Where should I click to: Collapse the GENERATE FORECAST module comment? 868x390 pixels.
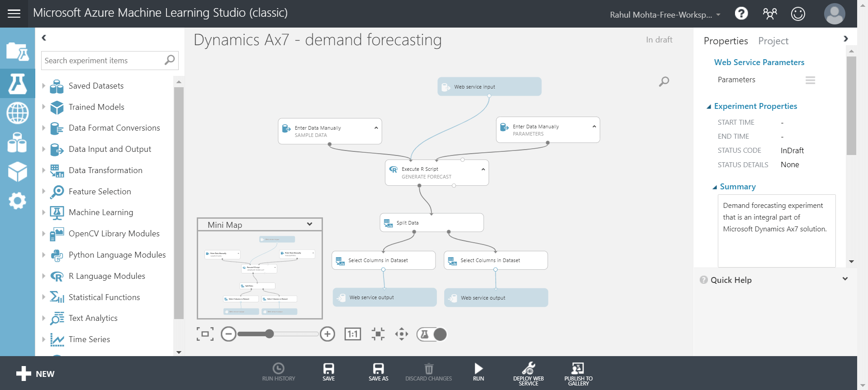click(483, 169)
